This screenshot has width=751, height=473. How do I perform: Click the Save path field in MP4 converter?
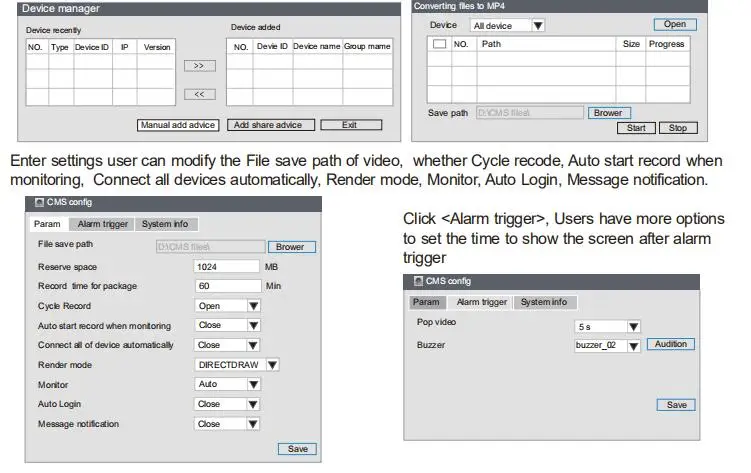(530, 113)
